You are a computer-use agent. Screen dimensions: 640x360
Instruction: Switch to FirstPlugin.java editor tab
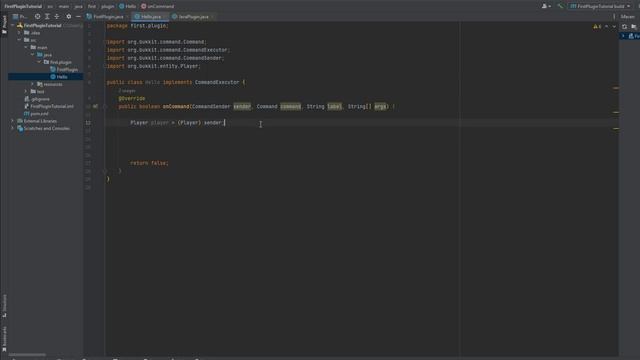106,17
